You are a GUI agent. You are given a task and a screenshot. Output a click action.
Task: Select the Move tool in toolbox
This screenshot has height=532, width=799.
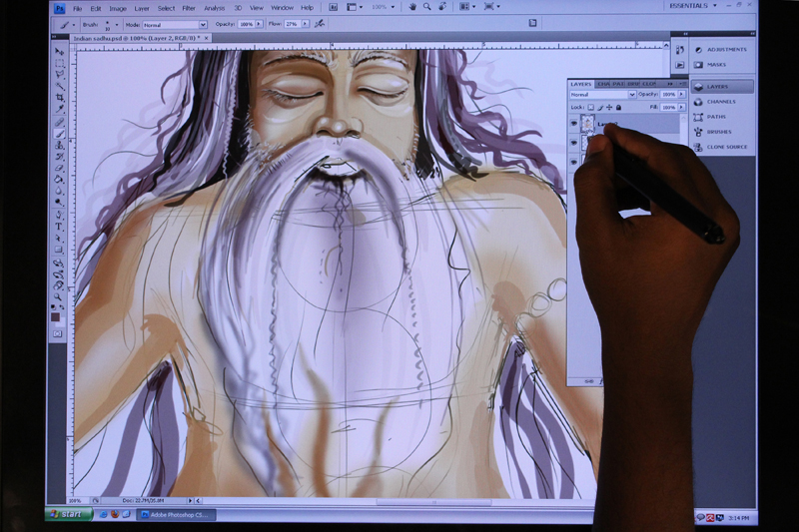pos(60,52)
